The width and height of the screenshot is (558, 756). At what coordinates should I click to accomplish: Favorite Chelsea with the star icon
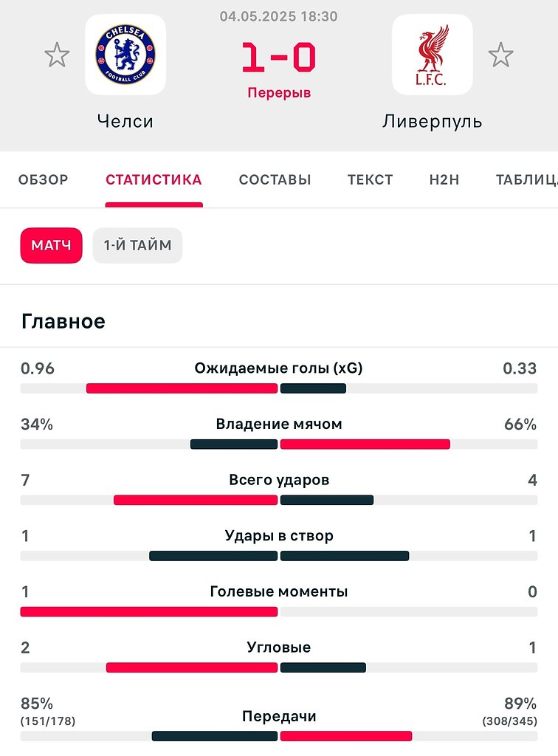click(x=57, y=55)
